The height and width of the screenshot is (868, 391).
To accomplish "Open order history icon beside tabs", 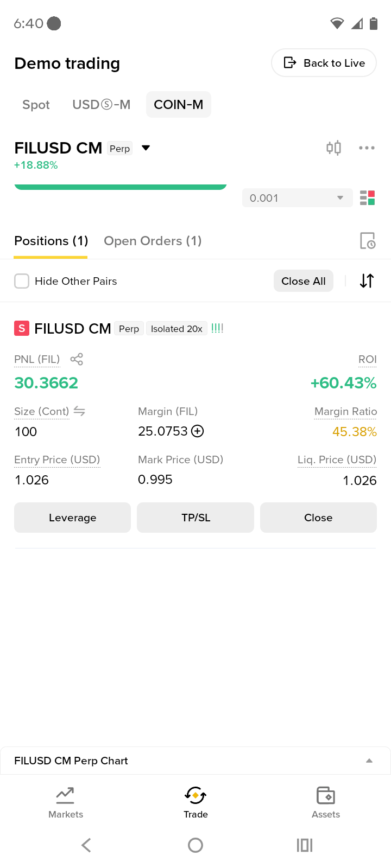I will (x=368, y=240).
